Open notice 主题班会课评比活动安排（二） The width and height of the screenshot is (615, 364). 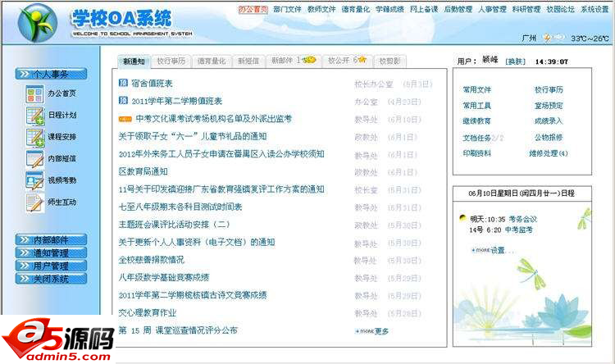coord(174,225)
